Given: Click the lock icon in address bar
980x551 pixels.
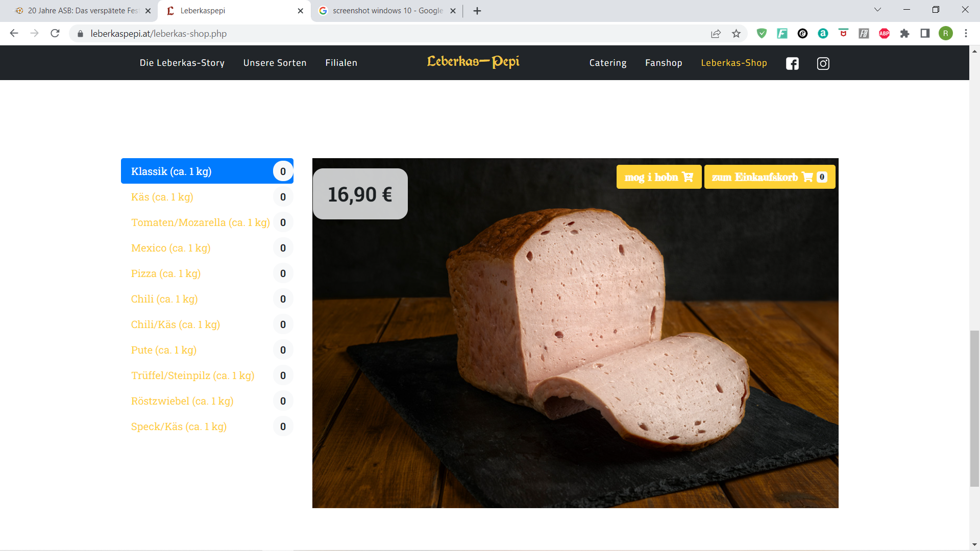Looking at the screenshot, I should [x=80, y=34].
